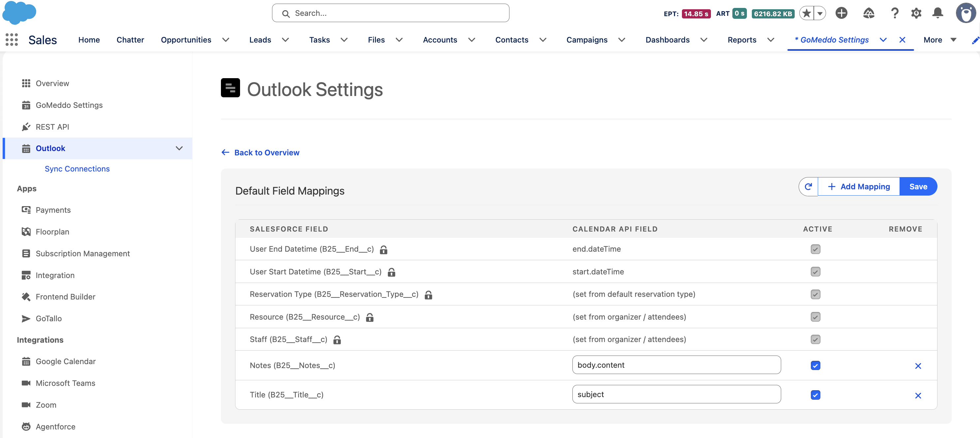Go to the Home tab

pyautogui.click(x=89, y=40)
